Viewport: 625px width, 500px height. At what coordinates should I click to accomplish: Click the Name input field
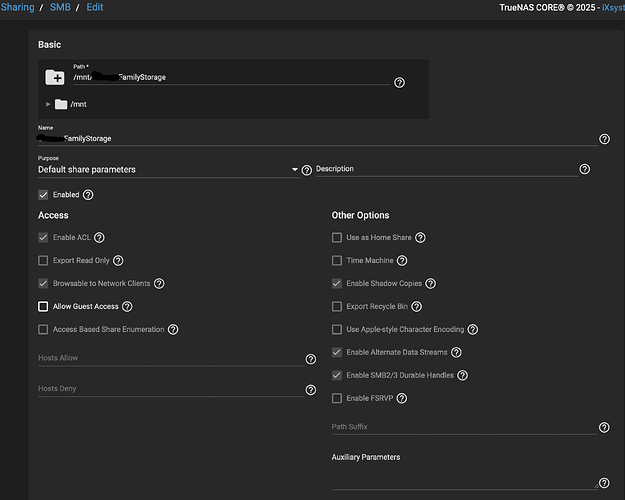[x=318, y=139]
